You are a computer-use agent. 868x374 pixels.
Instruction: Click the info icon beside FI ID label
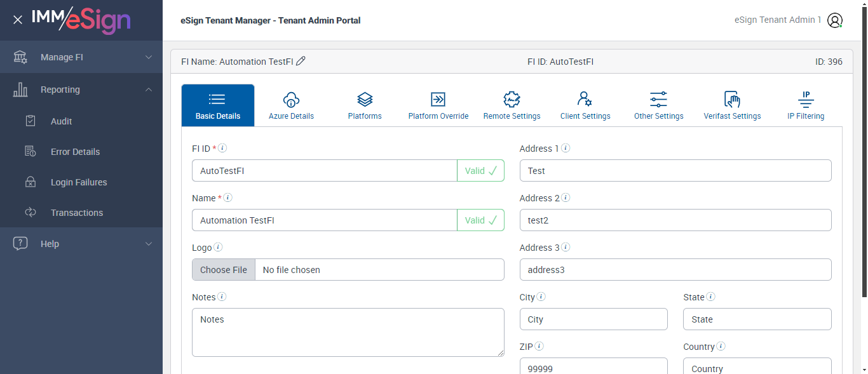point(223,148)
